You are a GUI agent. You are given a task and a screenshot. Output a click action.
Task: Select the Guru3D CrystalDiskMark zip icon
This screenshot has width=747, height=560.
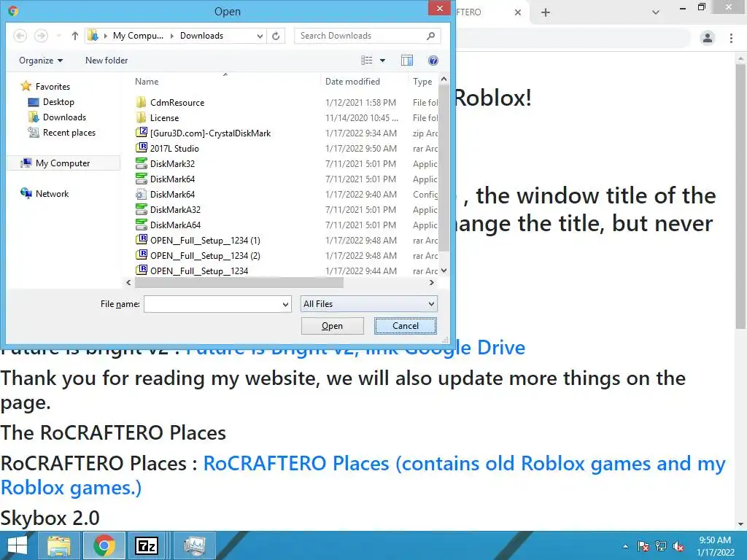point(141,133)
